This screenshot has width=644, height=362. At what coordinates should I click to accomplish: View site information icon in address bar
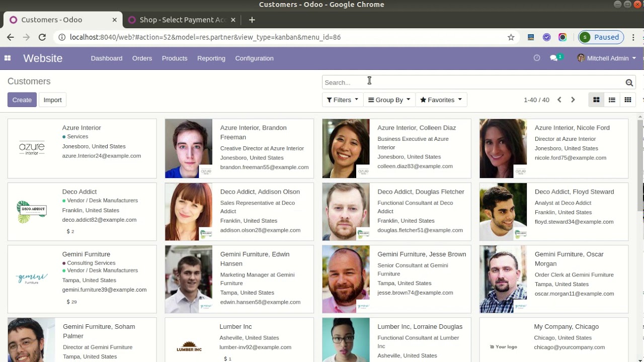tap(61, 37)
